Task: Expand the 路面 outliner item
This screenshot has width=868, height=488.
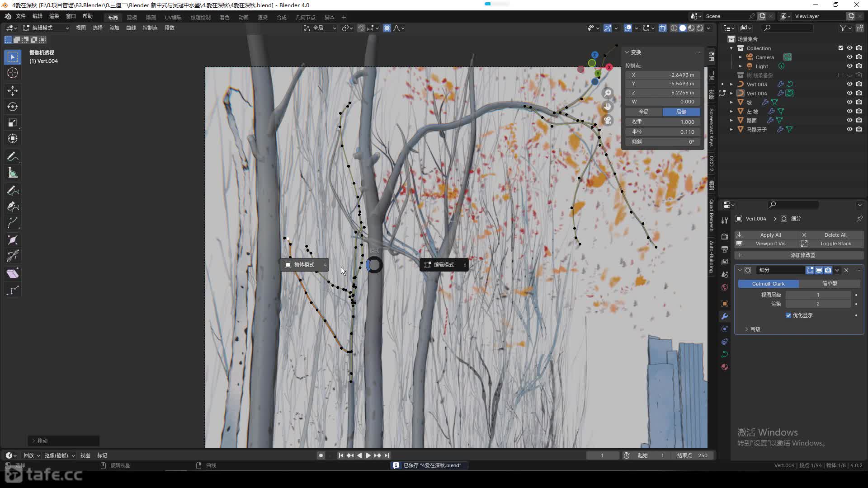Action: tap(731, 120)
